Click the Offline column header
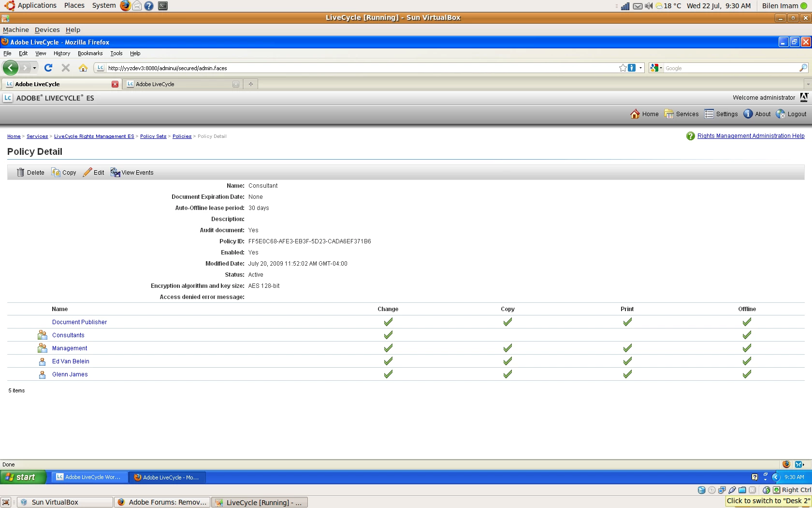This screenshot has height=508, width=812. coord(747,309)
